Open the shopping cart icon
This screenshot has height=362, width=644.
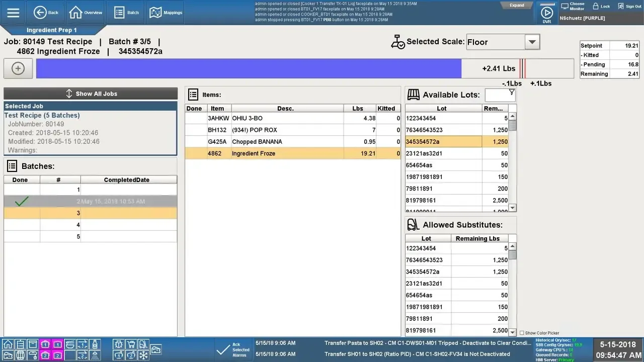point(131,344)
